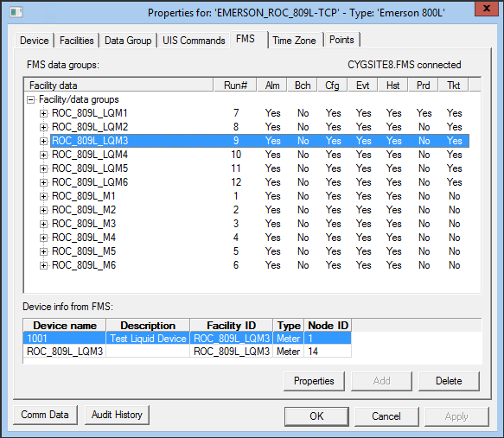This screenshot has width=504, height=438.
Task: Expand the ROC_809L_M2 node
Action: [43, 210]
